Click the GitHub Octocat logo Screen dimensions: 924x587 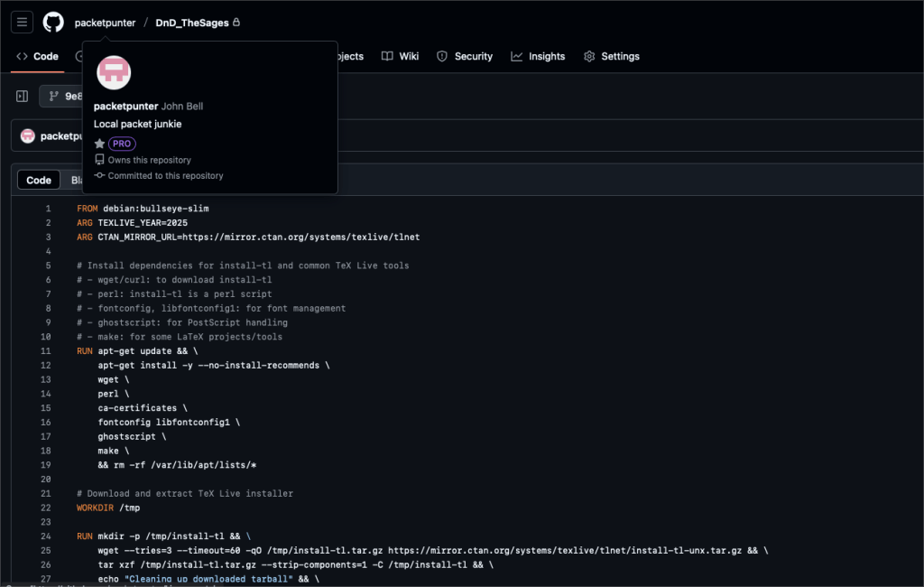[53, 23]
